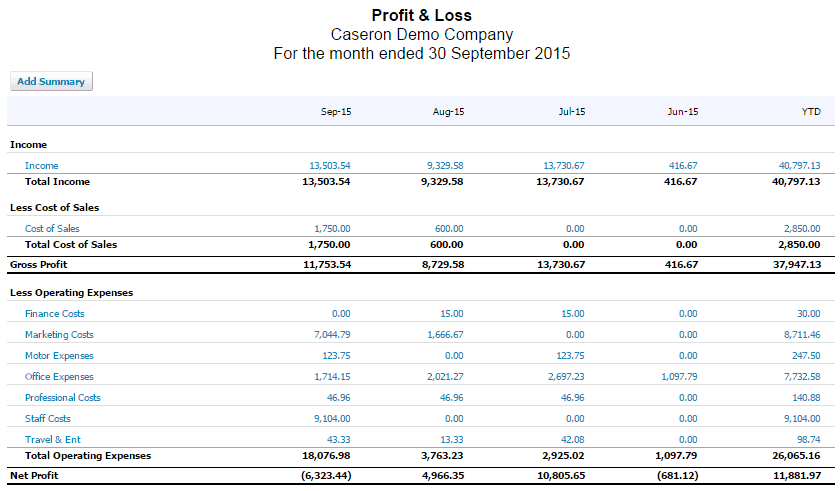840x491 pixels.
Task: Open the Staff Costs account
Action: point(48,418)
